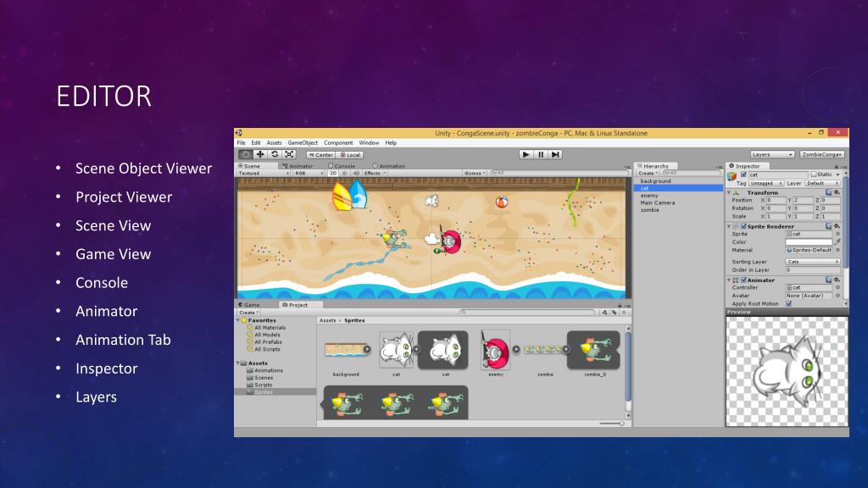Open the Component menu
The height and width of the screenshot is (488, 868).
pos(338,142)
